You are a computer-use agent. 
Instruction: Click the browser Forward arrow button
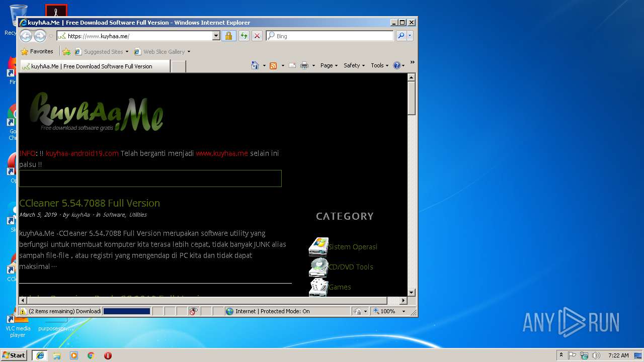(x=40, y=36)
